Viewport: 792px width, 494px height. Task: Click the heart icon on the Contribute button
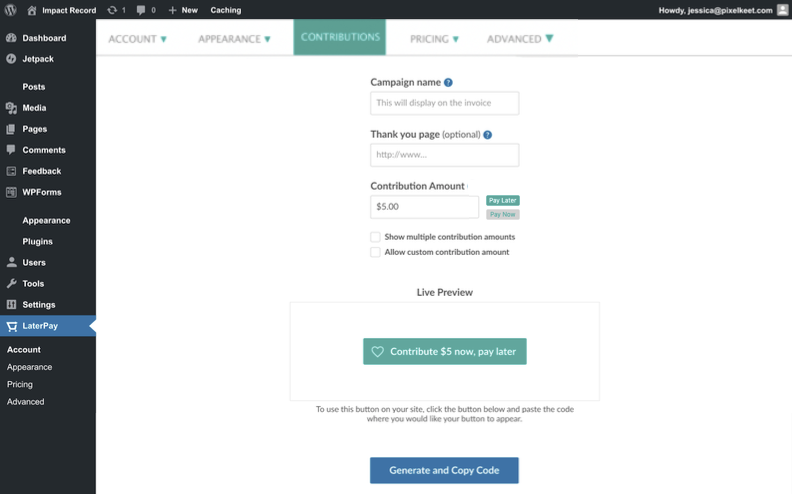(378, 352)
